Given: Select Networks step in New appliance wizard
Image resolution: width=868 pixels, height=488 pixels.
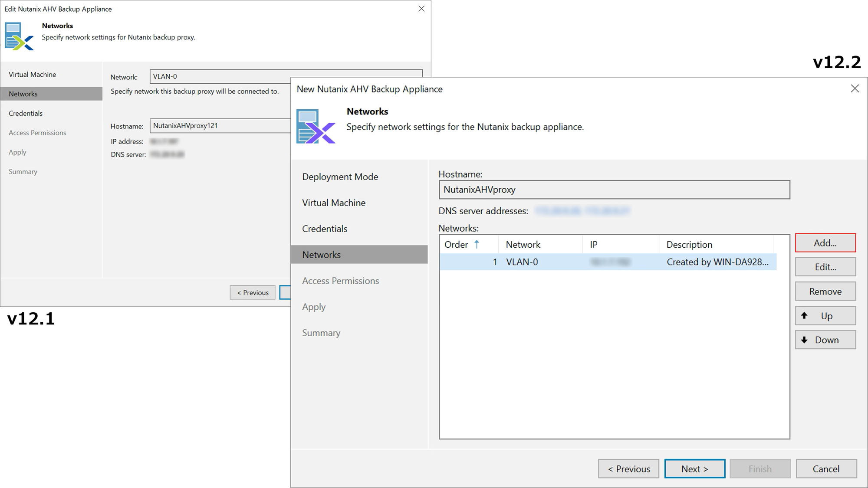Looking at the screenshot, I should point(359,255).
